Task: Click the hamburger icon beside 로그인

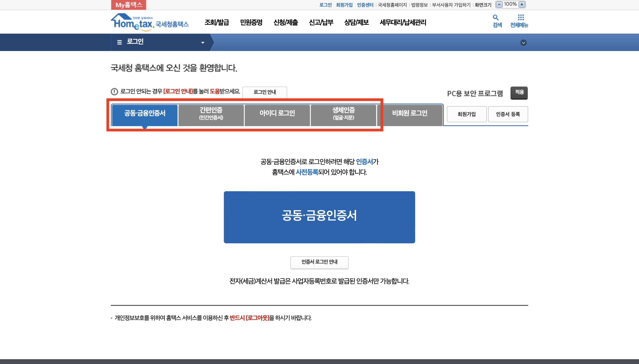Action: [x=119, y=43]
